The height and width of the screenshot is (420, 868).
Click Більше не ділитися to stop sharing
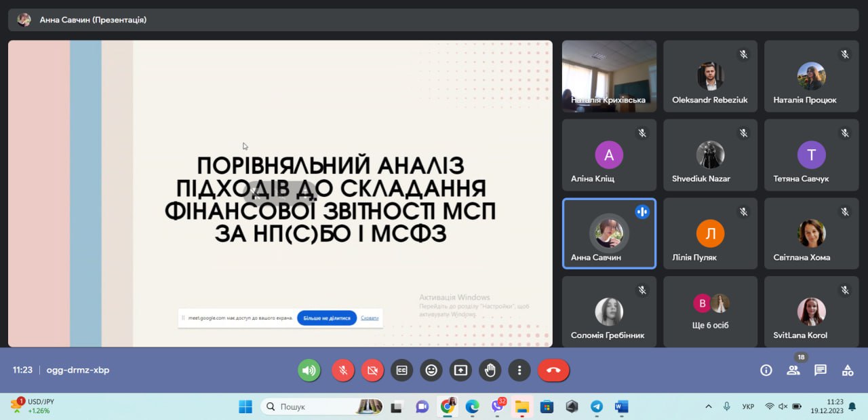coord(328,317)
